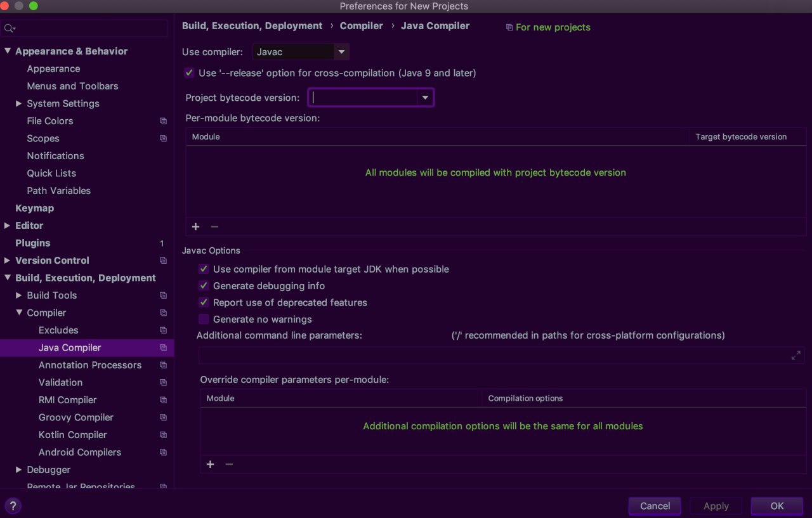Viewport: 812px width, 518px height.
Task: Click the copy icon beside File Colors
Action: [163, 121]
